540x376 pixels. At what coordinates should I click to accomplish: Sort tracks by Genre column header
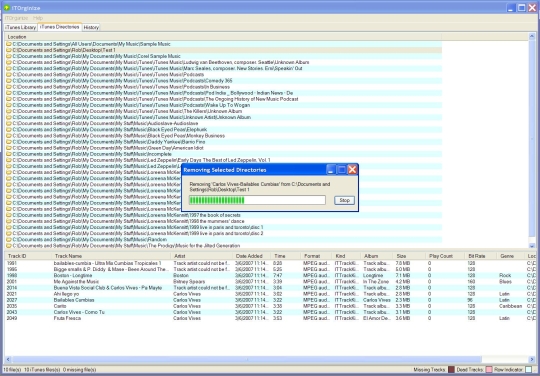510,256
